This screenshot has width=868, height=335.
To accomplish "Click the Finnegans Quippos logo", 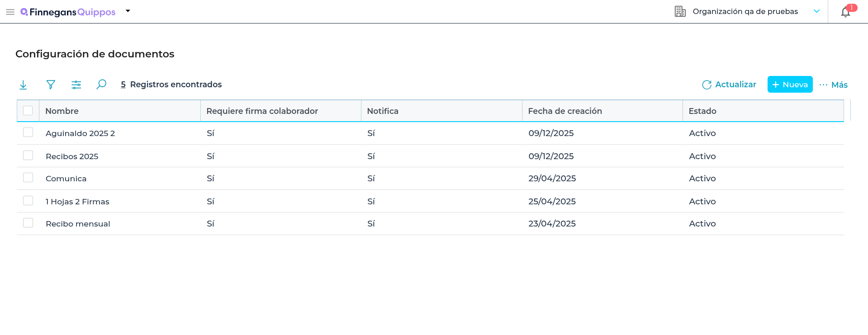I will pyautogui.click(x=68, y=12).
